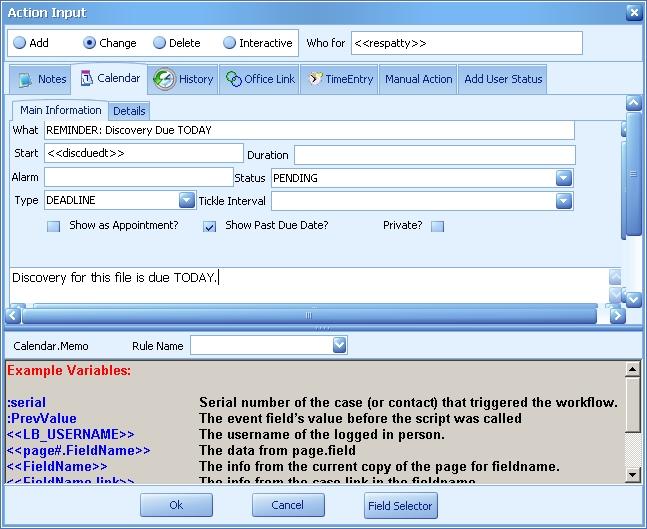
Task: Open the Notes tab
Action: (x=39, y=79)
